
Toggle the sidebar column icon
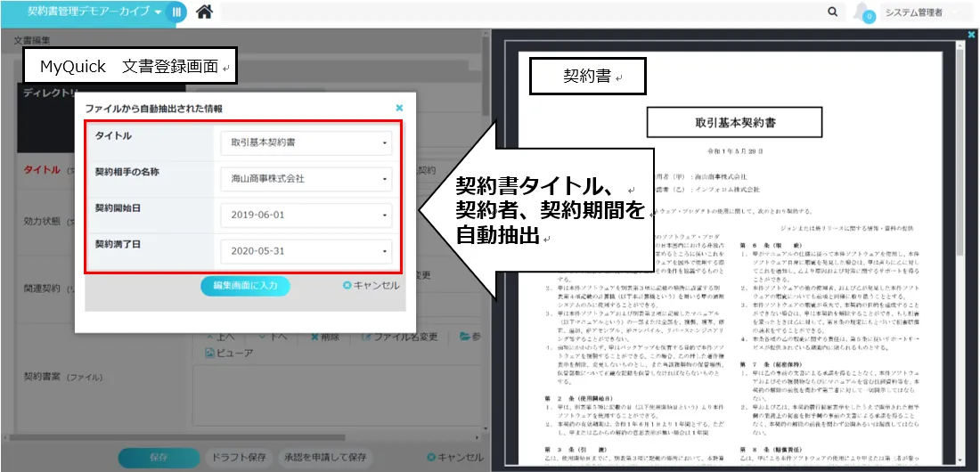177,12
